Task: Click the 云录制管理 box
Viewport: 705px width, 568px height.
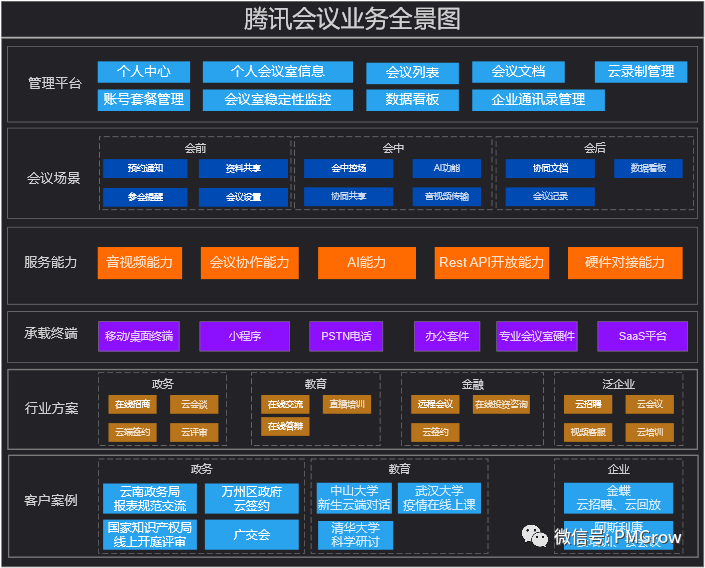Action: coord(641,72)
